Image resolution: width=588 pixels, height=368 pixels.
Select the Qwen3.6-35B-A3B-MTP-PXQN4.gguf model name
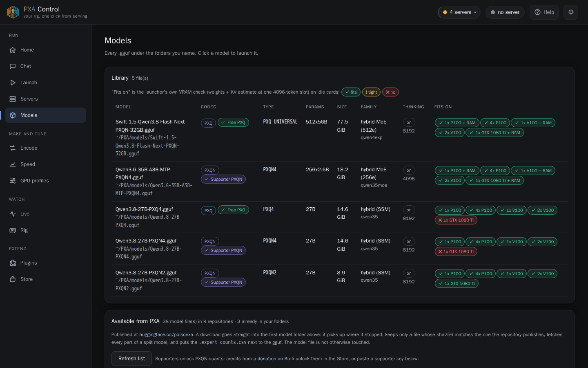click(x=143, y=173)
